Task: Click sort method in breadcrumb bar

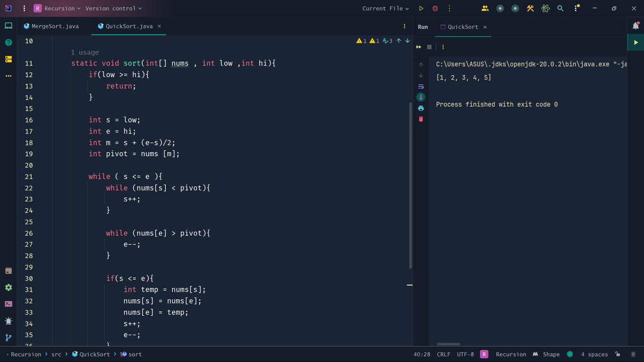Action: (131, 354)
